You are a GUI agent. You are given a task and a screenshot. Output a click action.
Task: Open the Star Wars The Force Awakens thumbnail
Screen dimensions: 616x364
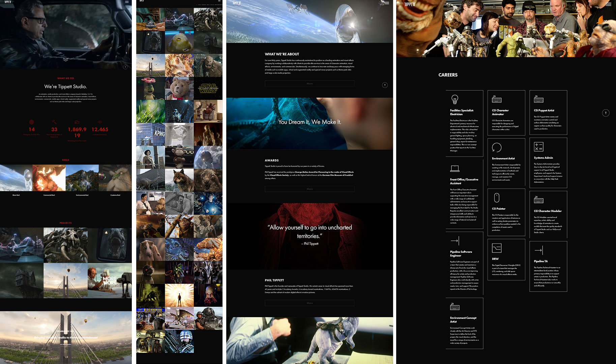[x=208, y=88]
